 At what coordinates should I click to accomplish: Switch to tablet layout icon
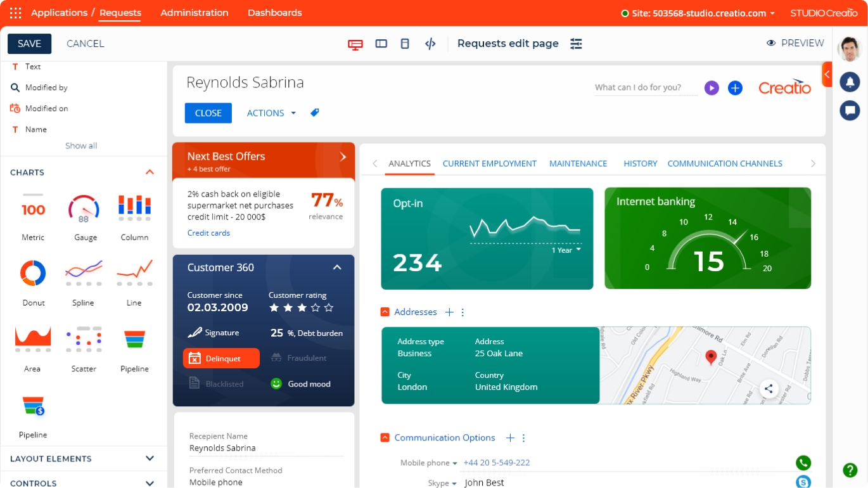381,44
